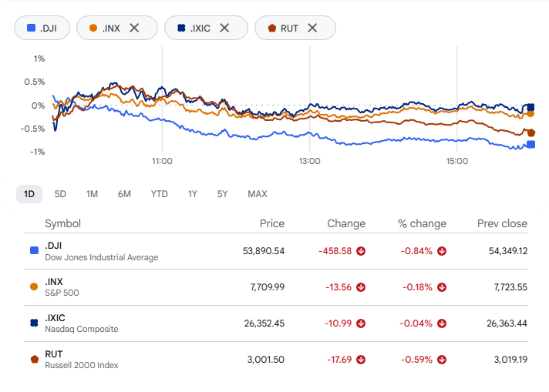
Task: Click the 13:00 time axis label
Action: coord(309,161)
